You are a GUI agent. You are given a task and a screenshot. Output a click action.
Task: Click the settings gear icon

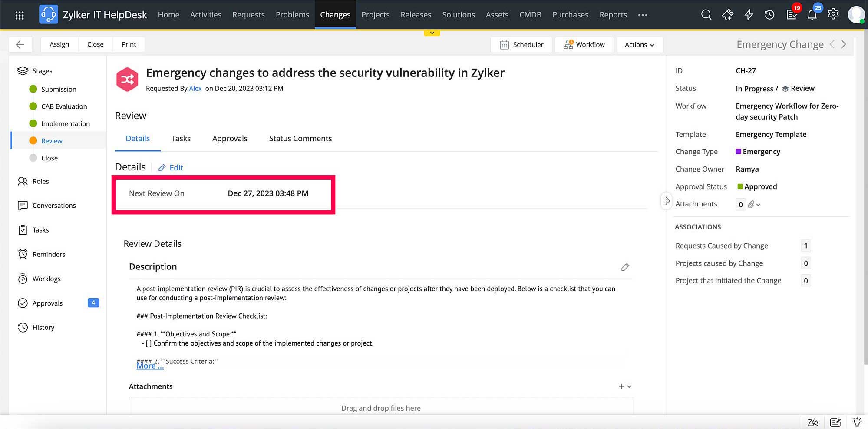pyautogui.click(x=833, y=14)
